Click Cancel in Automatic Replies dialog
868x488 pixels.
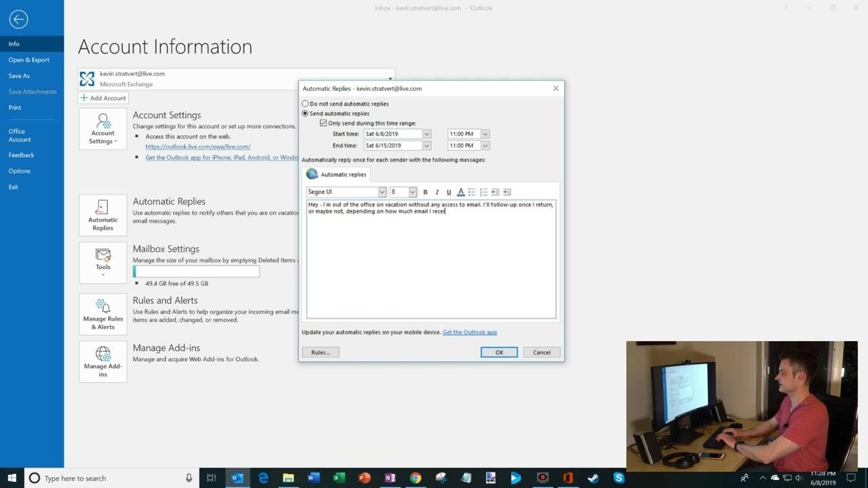tap(542, 352)
